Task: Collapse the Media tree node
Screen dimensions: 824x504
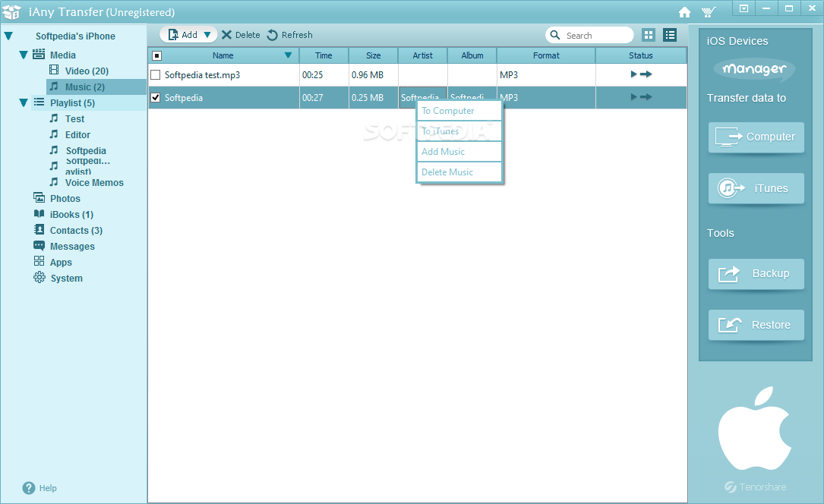Action: pyautogui.click(x=23, y=55)
